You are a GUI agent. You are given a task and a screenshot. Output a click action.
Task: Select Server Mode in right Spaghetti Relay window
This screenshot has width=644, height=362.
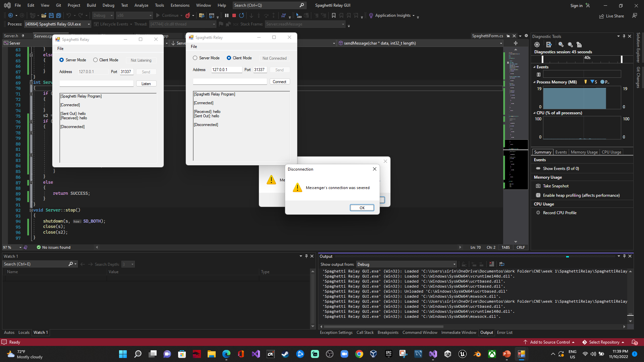195,58
